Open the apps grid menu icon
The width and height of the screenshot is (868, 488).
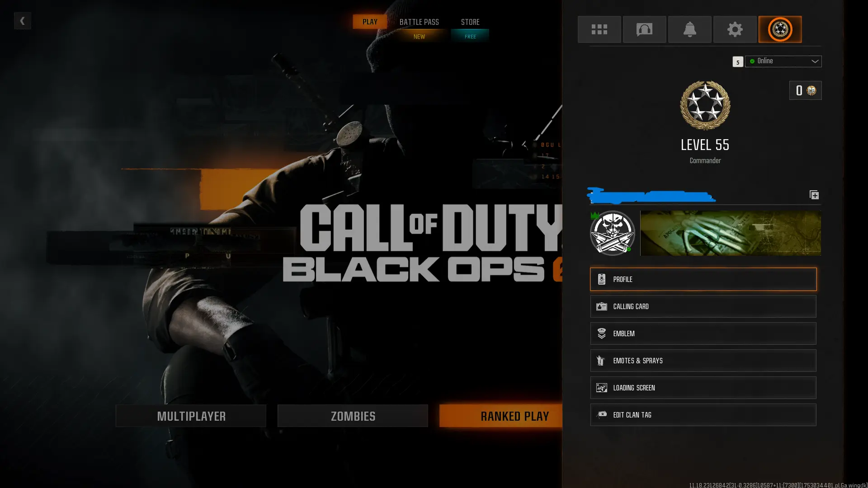(x=599, y=29)
